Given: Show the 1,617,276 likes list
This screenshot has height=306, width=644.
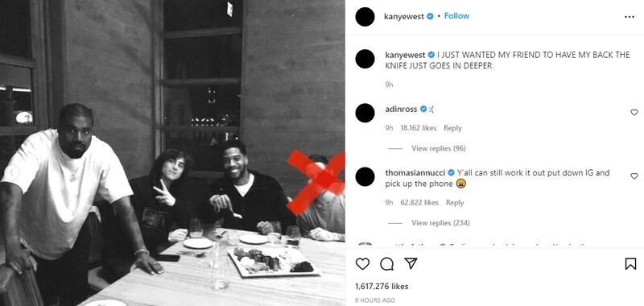Looking at the screenshot, I should (x=382, y=287).
